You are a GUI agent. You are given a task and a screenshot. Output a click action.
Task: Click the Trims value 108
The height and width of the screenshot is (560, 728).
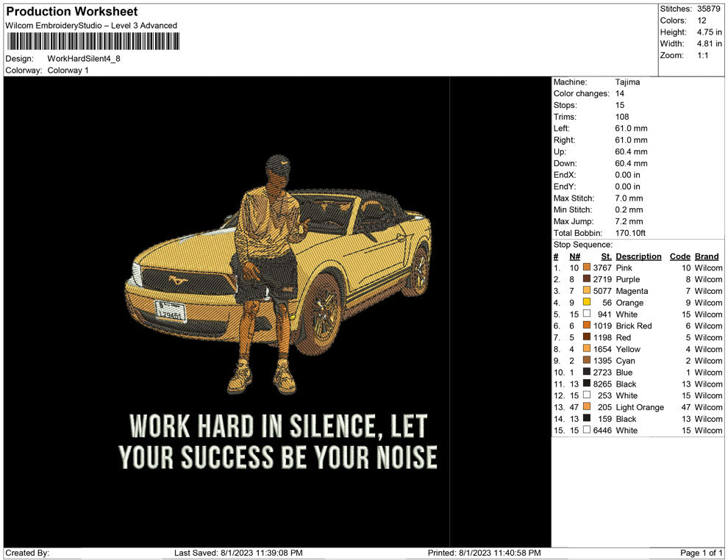[622, 117]
